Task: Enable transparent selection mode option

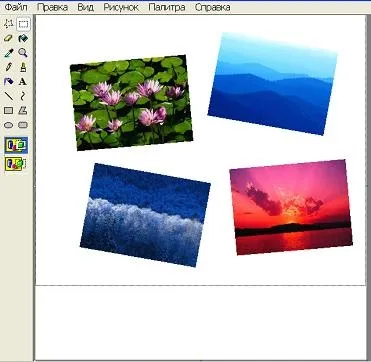Action: (16, 164)
